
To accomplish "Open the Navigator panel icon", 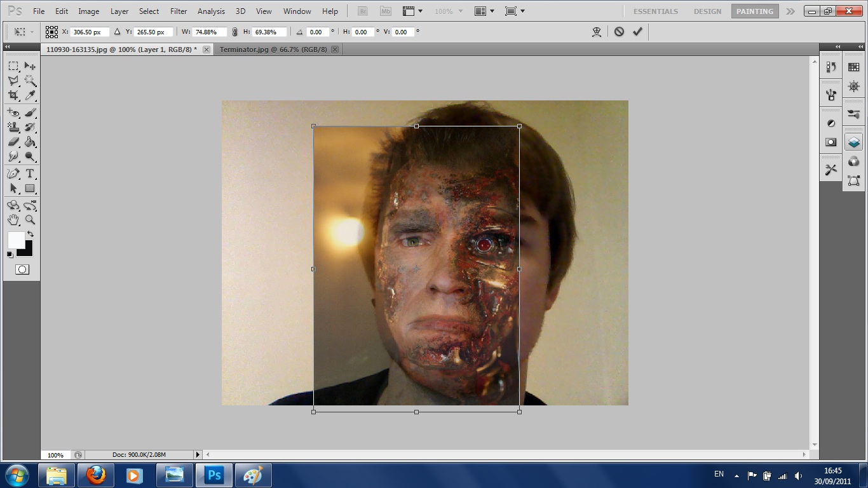I will (853, 86).
